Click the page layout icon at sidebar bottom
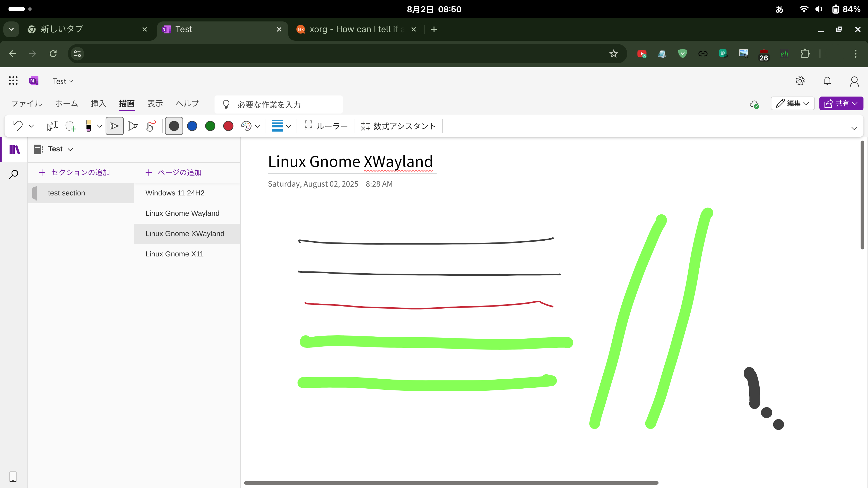The image size is (868, 488). coord(13,476)
